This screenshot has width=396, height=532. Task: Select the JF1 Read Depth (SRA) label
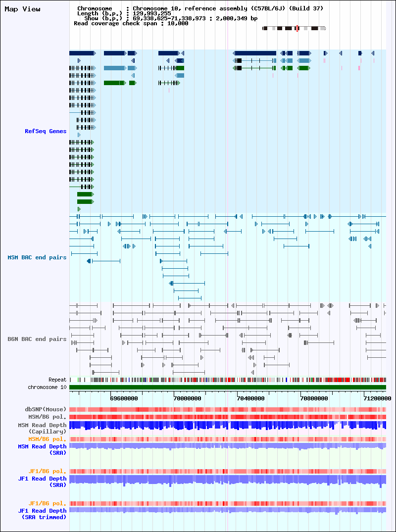[x=42, y=482]
